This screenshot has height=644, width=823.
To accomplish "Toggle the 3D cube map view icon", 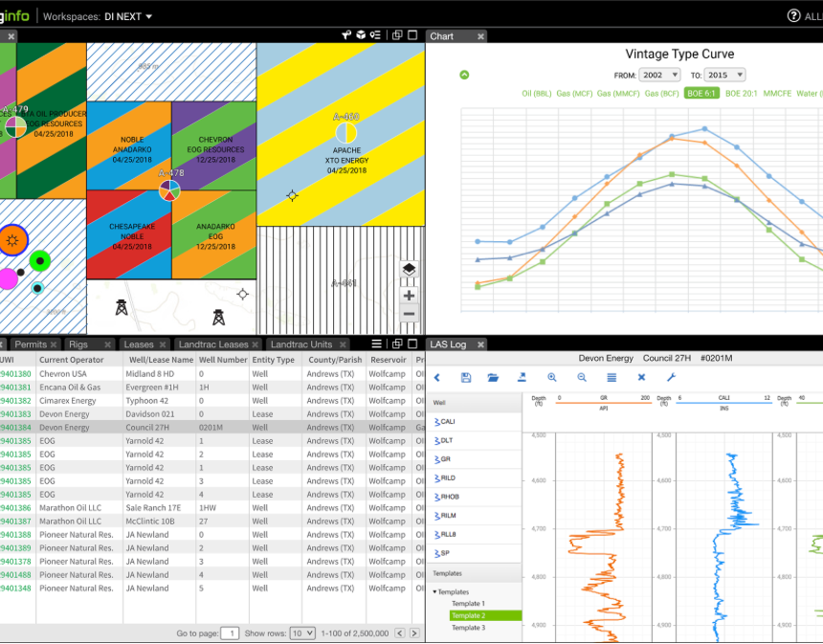I will point(361,35).
